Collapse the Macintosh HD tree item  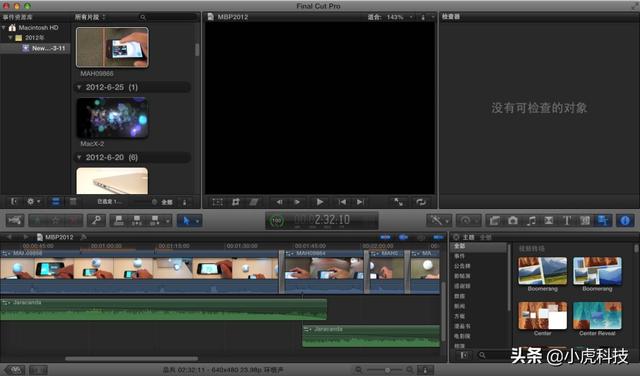point(4,27)
